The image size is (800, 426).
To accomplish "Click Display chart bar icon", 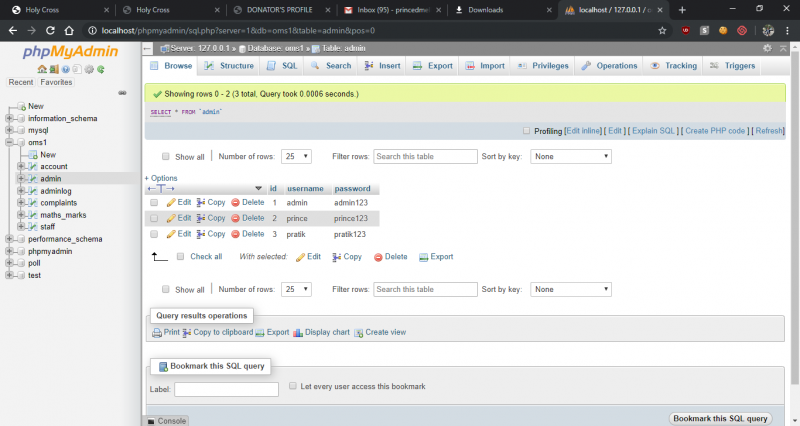I will 298,333.
